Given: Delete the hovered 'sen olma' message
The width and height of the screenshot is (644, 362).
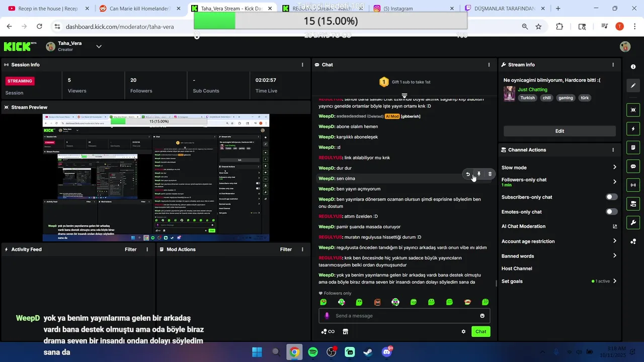Looking at the screenshot, I should [490, 174].
